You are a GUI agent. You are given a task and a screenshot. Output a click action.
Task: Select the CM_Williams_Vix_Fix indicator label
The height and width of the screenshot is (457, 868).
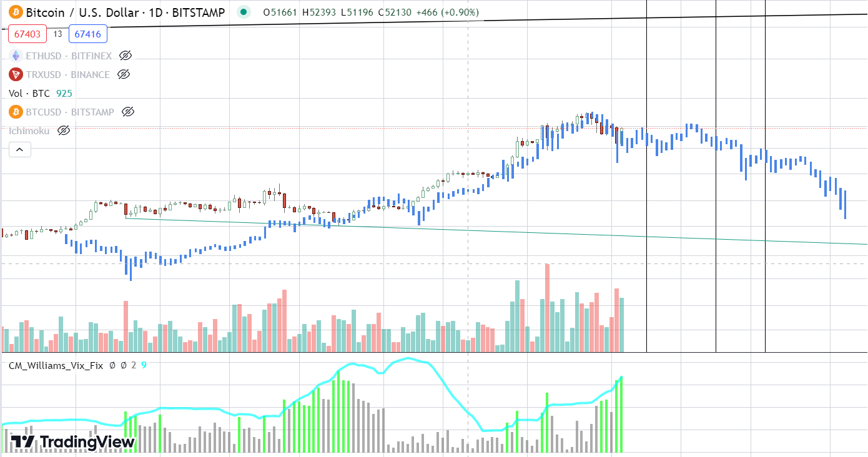click(56, 365)
